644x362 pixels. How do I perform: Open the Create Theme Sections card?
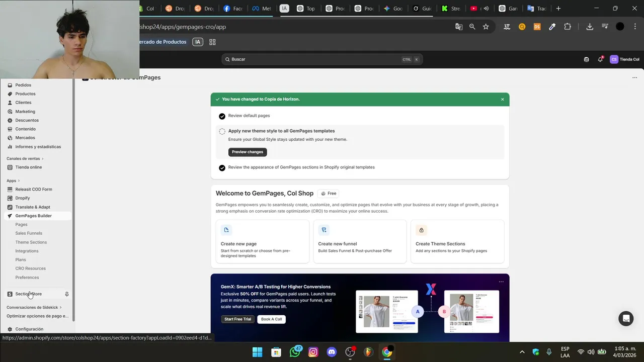tap(457, 241)
